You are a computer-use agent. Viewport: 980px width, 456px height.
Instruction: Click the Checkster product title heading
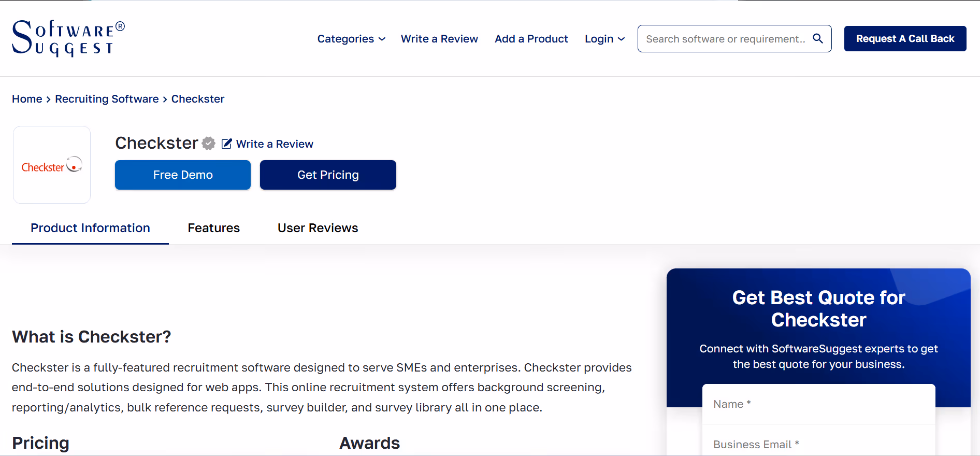click(x=156, y=143)
